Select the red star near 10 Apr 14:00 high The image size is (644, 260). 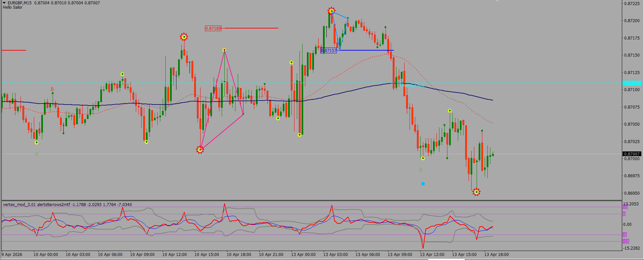[184, 37]
